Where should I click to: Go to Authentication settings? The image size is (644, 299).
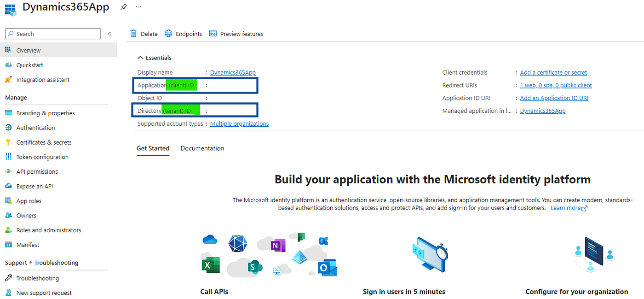pyautogui.click(x=35, y=128)
